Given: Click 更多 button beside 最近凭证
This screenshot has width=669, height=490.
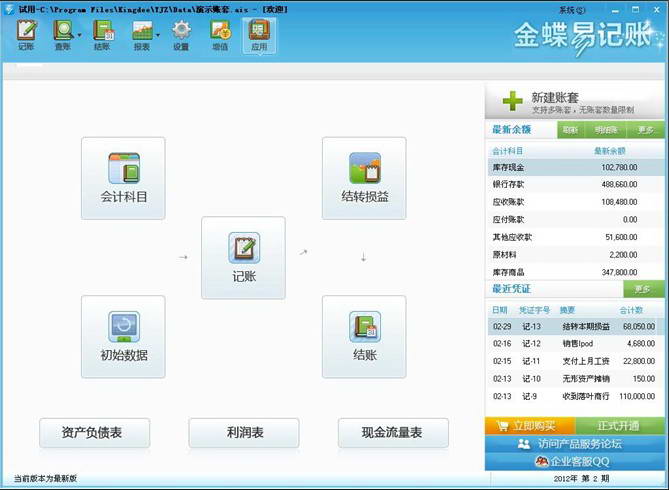Looking at the screenshot, I should point(643,289).
